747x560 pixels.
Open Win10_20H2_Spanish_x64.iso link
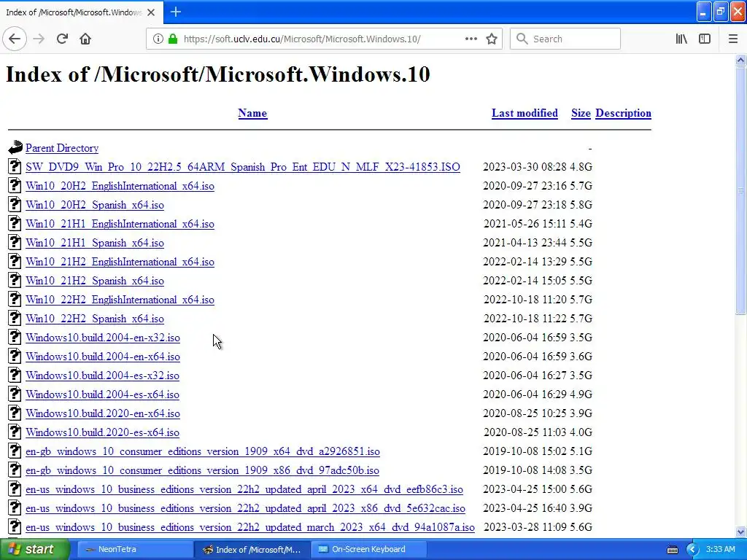(x=95, y=205)
